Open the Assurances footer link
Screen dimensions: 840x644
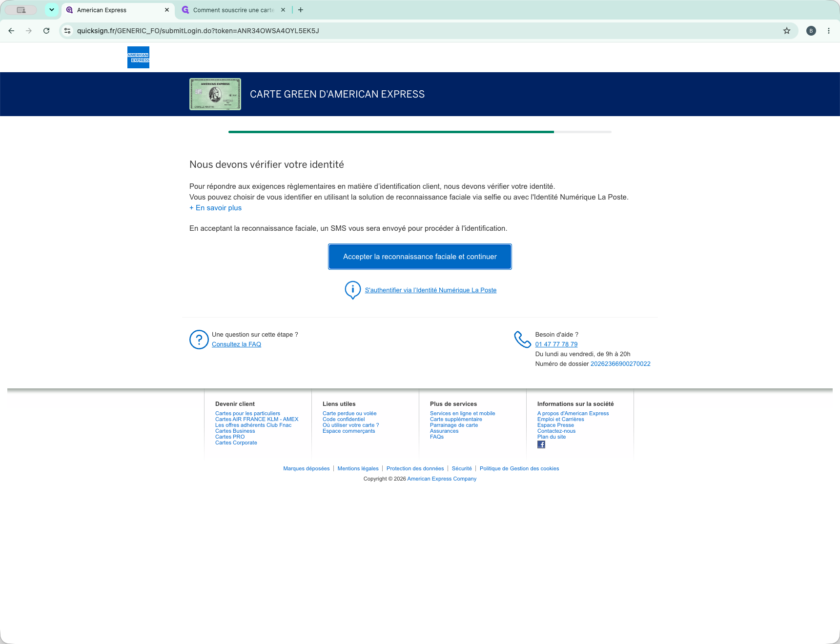[444, 431]
